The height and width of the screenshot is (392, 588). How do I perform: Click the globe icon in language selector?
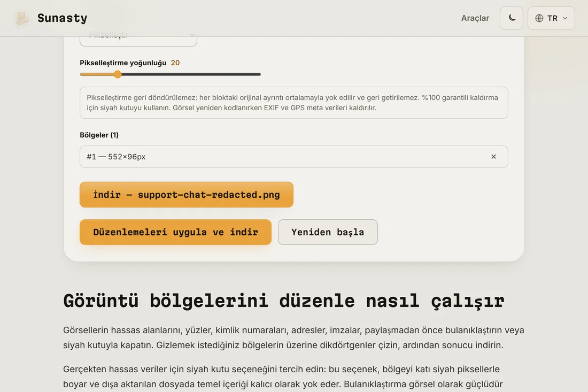pyautogui.click(x=539, y=18)
